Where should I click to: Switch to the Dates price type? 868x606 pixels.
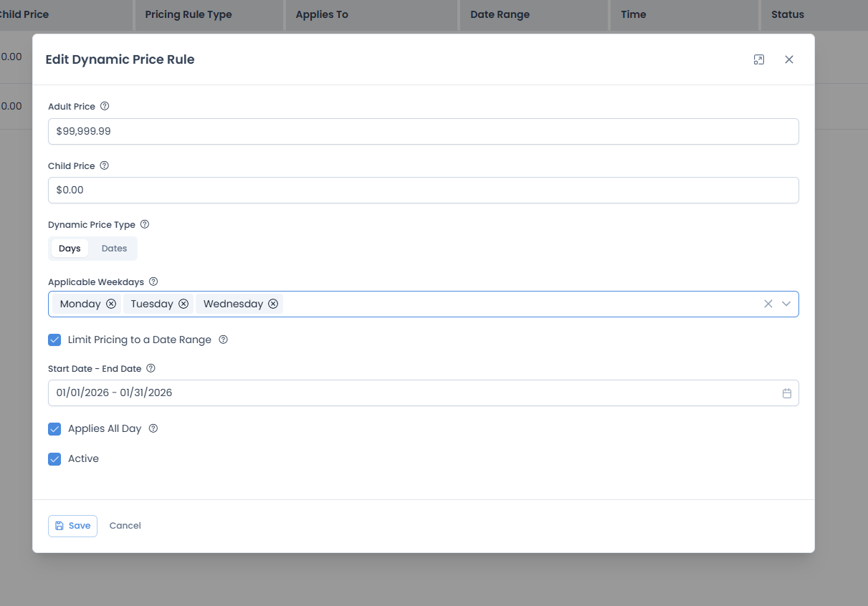114,249
